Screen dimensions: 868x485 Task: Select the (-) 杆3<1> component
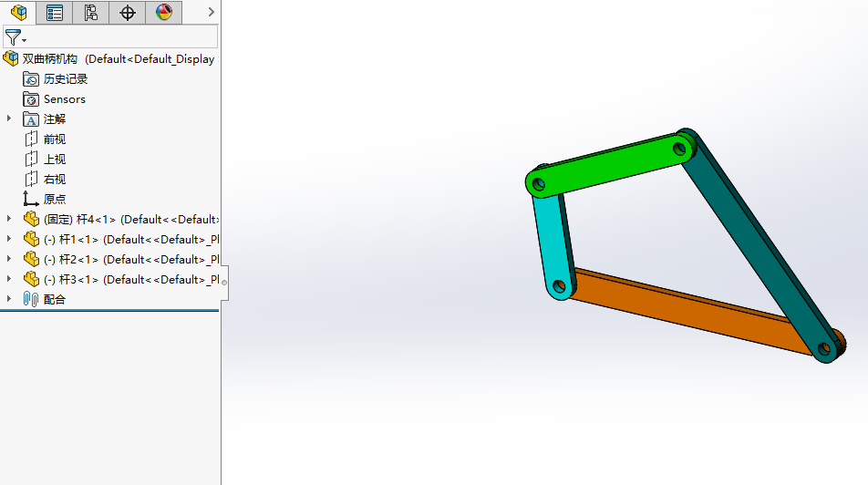[131, 279]
